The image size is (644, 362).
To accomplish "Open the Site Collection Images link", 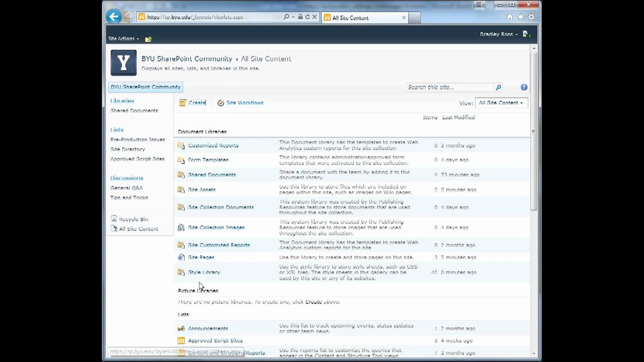I will click(x=216, y=228).
